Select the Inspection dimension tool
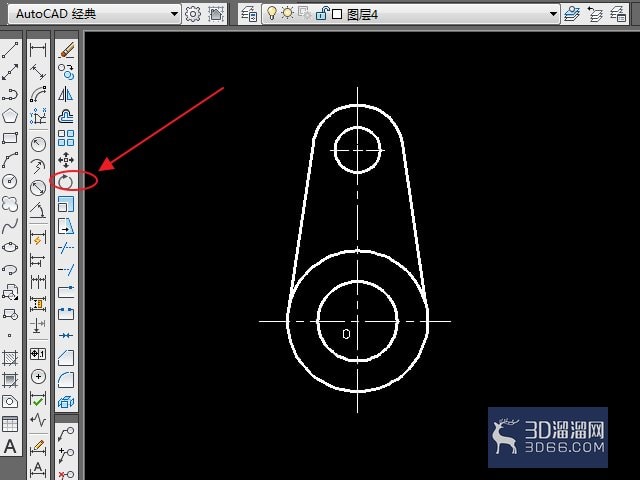The image size is (640, 480). pos(38,398)
